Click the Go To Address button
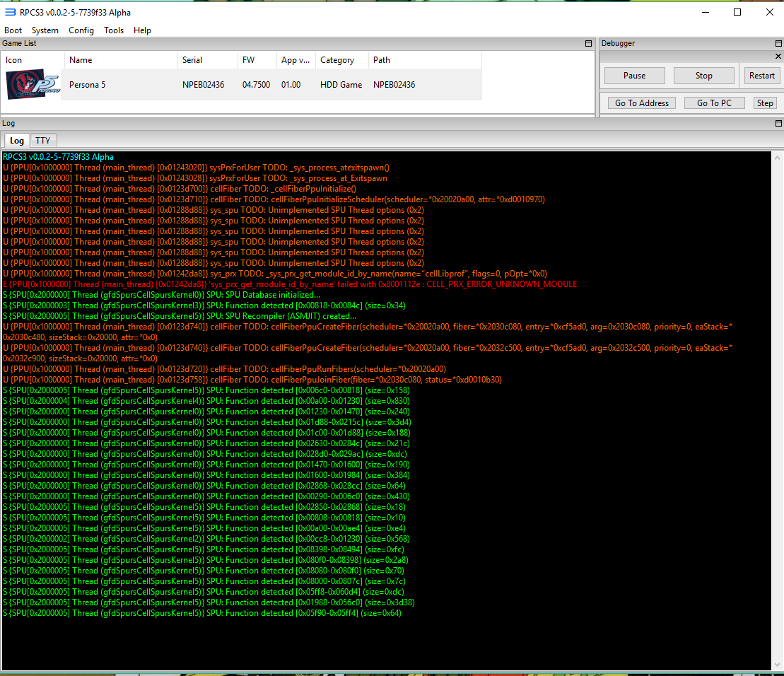Viewport: 784px width, 676px height. pyautogui.click(x=641, y=103)
